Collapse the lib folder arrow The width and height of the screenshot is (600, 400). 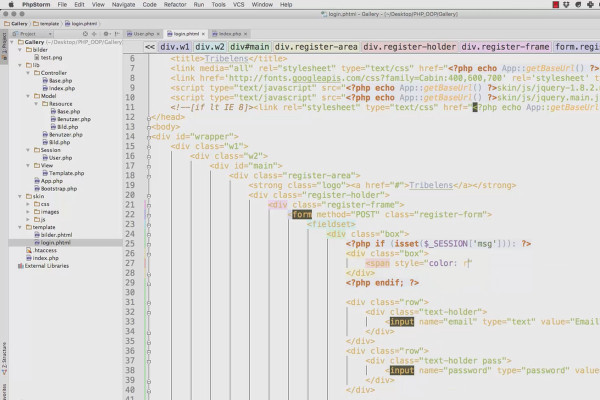tap(20, 65)
